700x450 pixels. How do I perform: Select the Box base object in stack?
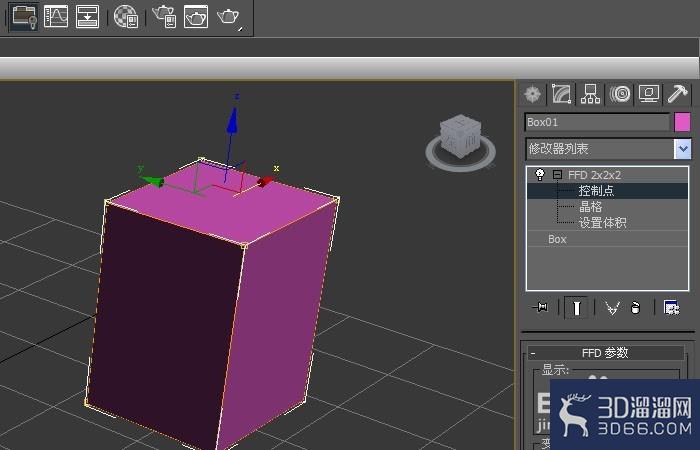557,239
